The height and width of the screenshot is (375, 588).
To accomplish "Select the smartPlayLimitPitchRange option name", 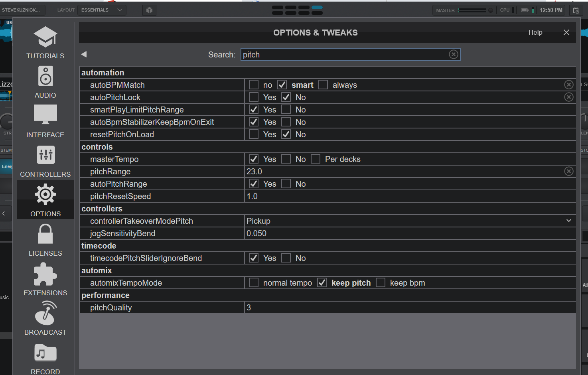I will point(137,109).
